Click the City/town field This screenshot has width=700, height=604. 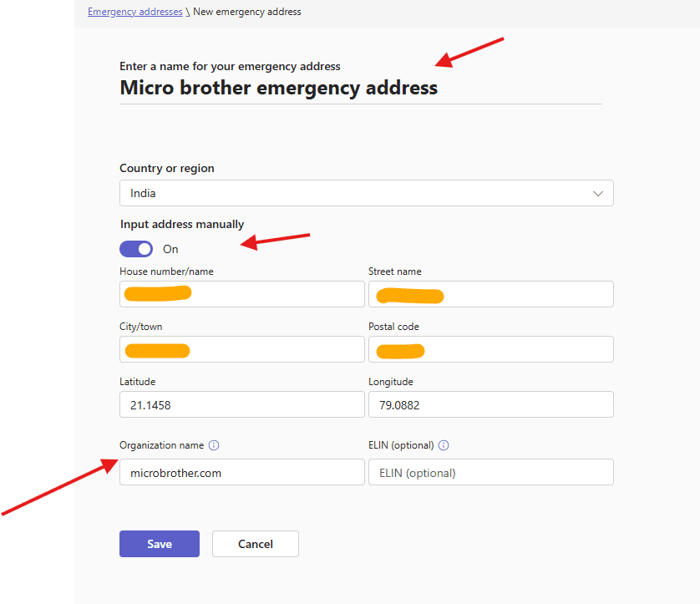[242, 349]
